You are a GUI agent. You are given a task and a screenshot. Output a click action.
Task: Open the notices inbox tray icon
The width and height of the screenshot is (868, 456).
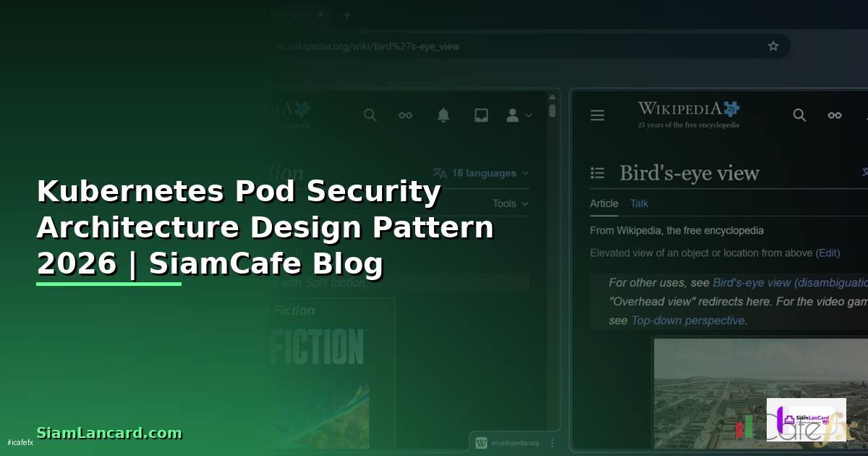(481, 115)
